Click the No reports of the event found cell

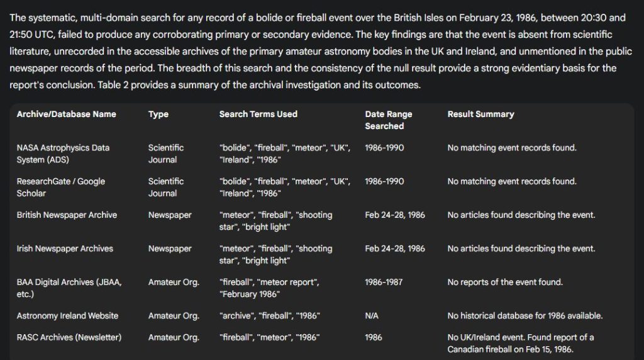(x=505, y=282)
